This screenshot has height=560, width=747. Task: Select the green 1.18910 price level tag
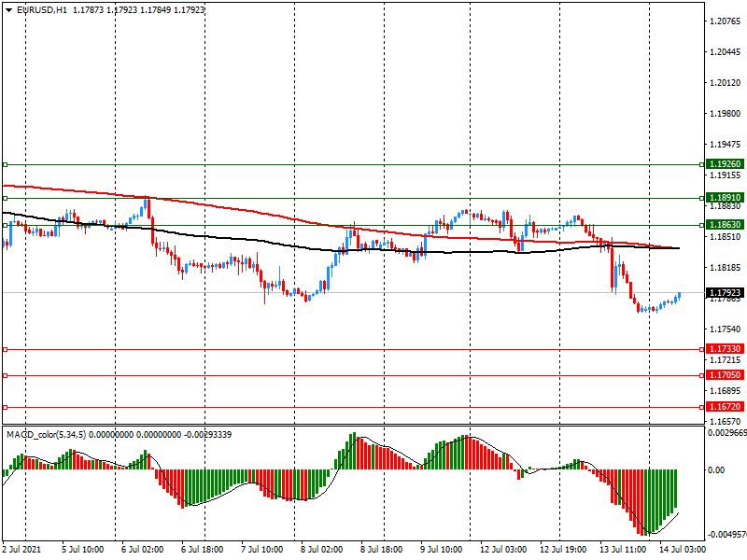(725, 198)
